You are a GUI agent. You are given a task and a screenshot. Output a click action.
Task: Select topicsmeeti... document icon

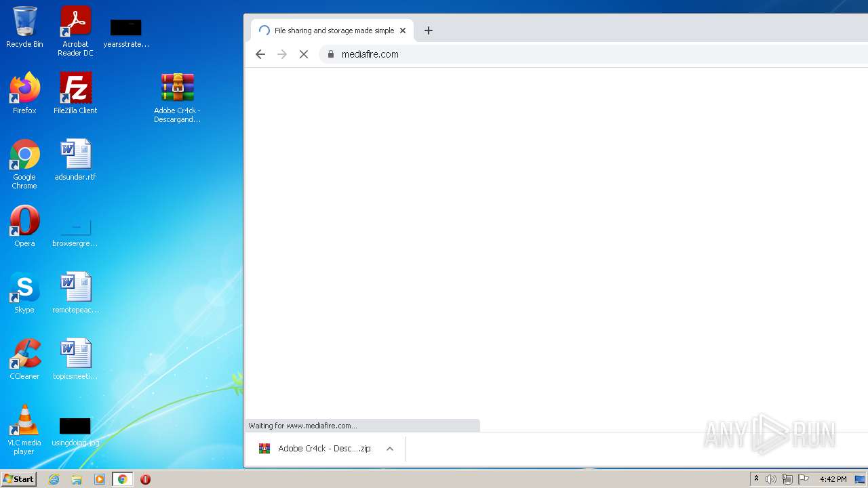tap(75, 359)
